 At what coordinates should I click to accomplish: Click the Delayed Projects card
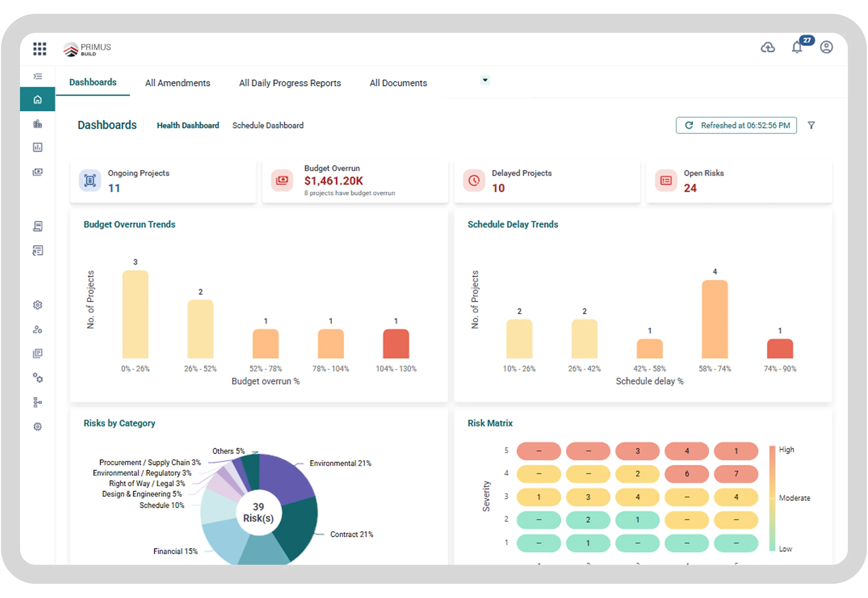click(x=547, y=181)
